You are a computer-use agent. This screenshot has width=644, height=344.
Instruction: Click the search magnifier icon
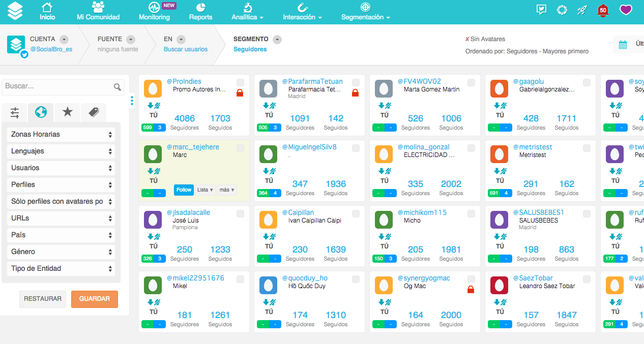pos(118,87)
